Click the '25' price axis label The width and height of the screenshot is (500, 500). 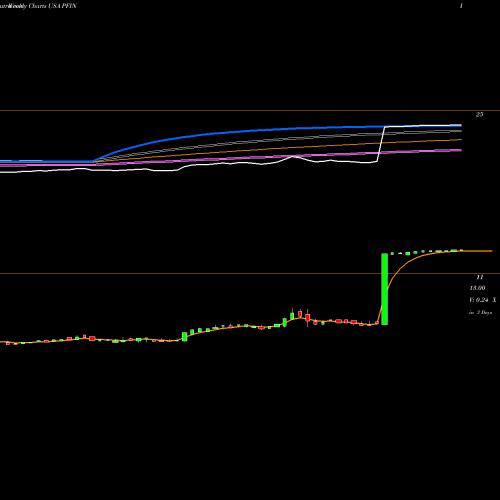(x=479, y=114)
